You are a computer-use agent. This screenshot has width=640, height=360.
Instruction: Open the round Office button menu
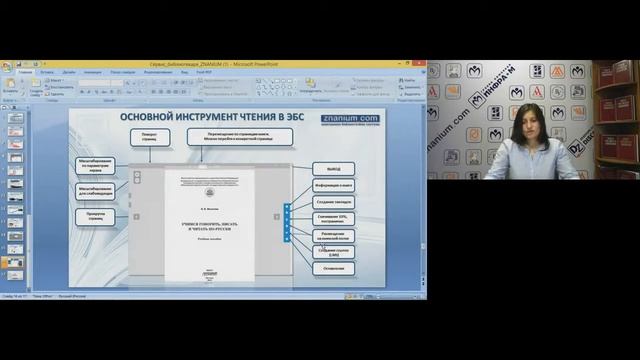coord(7,67)
